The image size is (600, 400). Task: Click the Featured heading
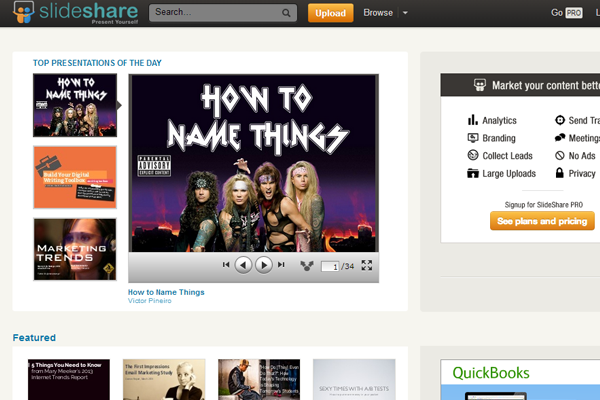[x=34, y=338]
